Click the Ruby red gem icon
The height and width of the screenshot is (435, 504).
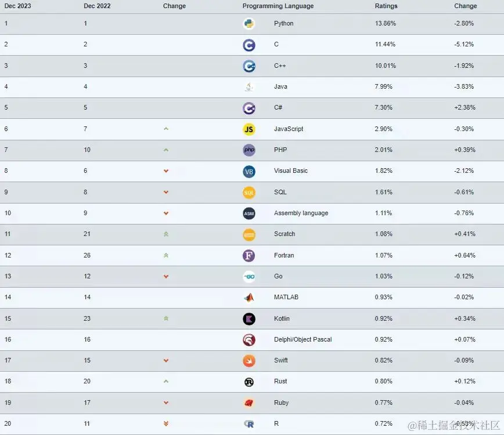[x=249, y=403]
